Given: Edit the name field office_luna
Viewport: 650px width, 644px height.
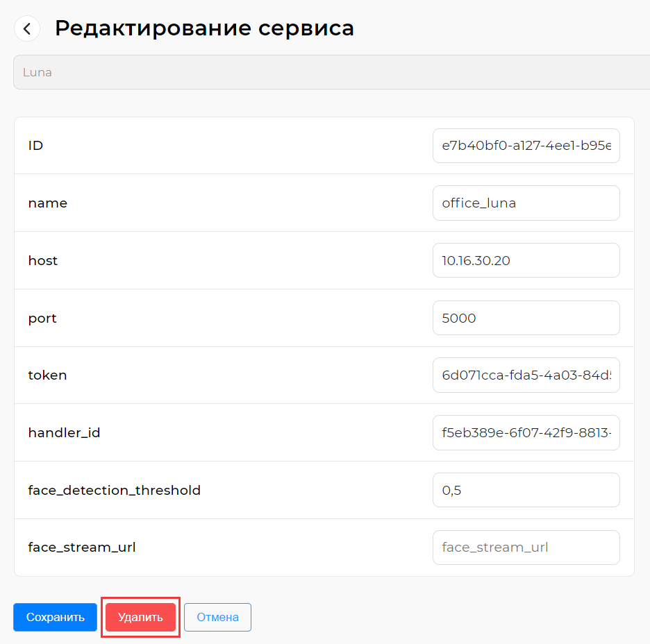Looking at the screenshot, I should tap(526, 203).
